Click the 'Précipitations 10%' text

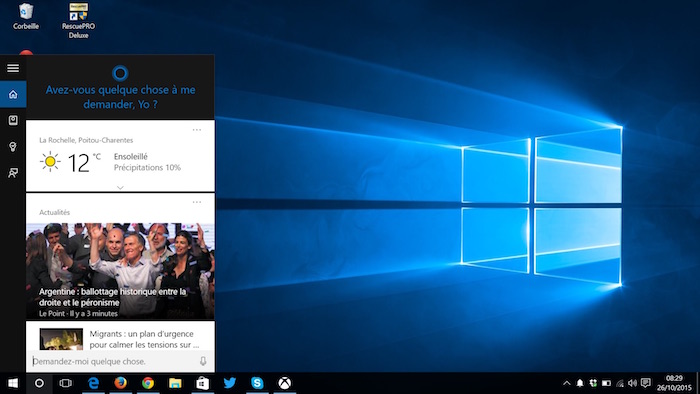tap(147, 168)
